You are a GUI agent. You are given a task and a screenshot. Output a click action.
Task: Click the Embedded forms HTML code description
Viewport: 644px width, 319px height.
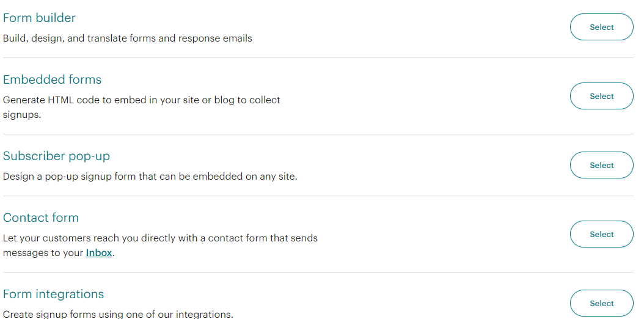(141, 100)
